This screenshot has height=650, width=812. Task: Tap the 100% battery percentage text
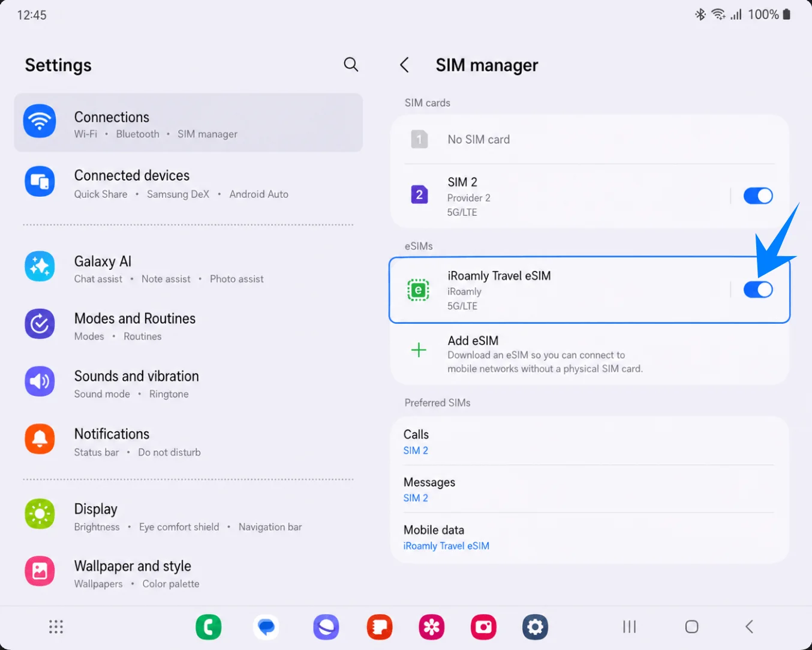(x=763, y=14)
